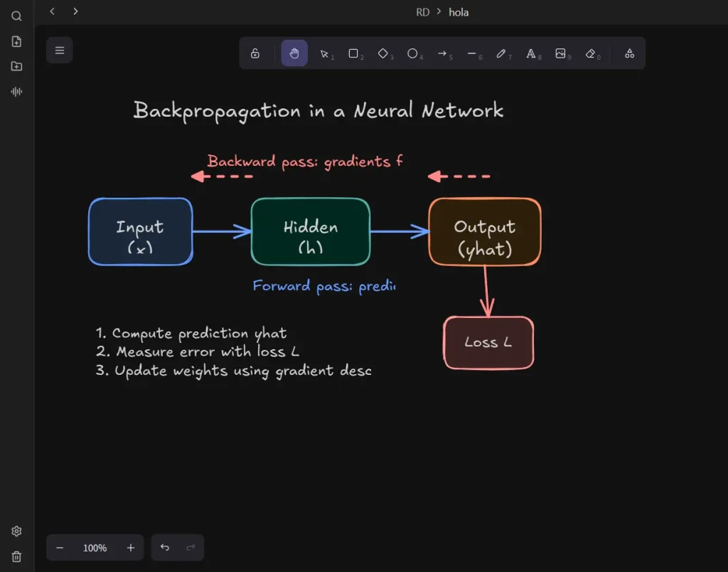Screen dimensions: 728x572
Task: Select the Hand panning tool
Action: [294, 53]
